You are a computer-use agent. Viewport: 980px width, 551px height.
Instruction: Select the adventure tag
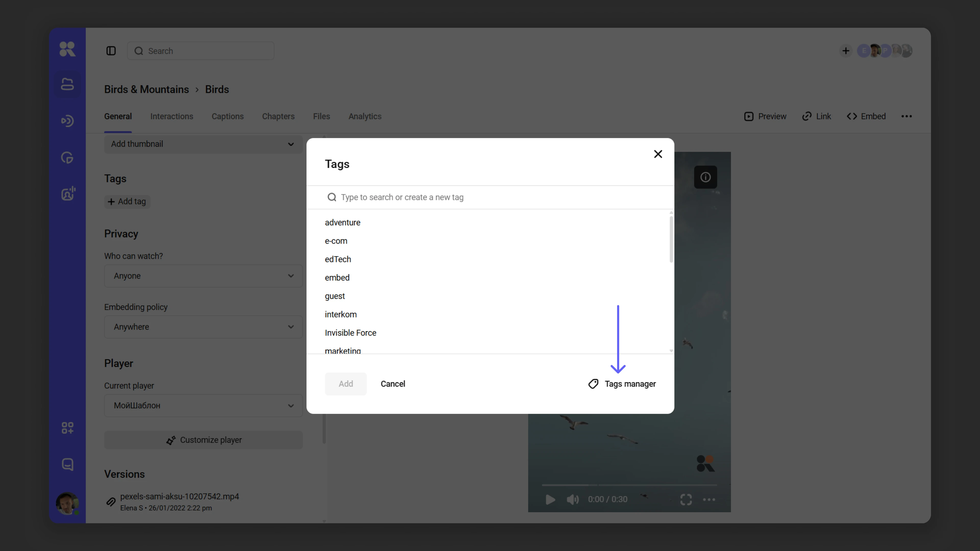pyautogui.click(x=342, y=222)
